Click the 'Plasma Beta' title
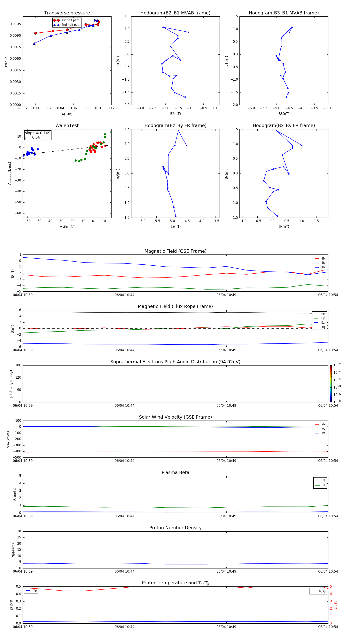Screen dimensions: 351x644 [x=175, y=473]
